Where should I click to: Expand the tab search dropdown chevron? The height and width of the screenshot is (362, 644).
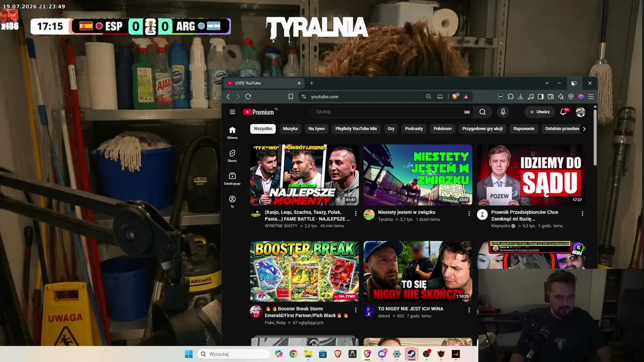547,83
